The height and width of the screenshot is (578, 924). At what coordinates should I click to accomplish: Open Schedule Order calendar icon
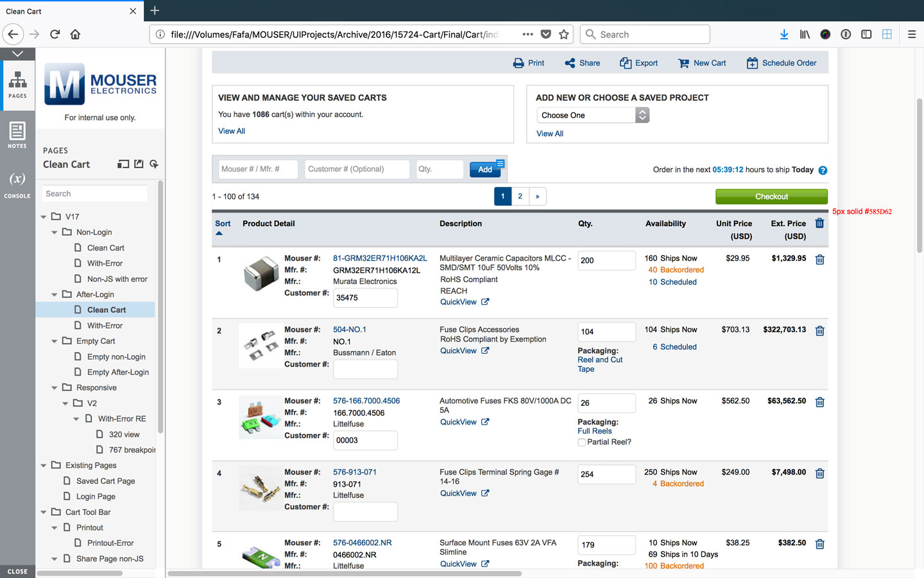pos(752,63)
